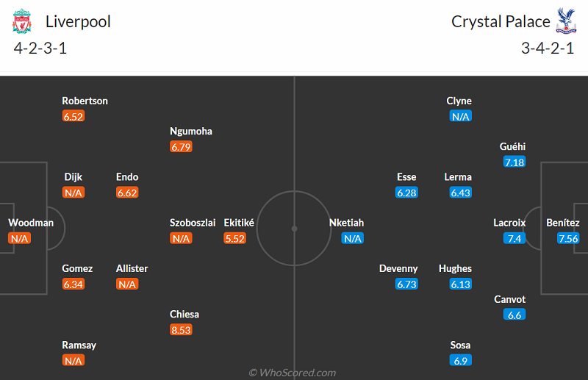The height and width of the screenshot is (380, 588).
Task: Click Sosa's 6.9 rating badge
Action: click(461, 360)
